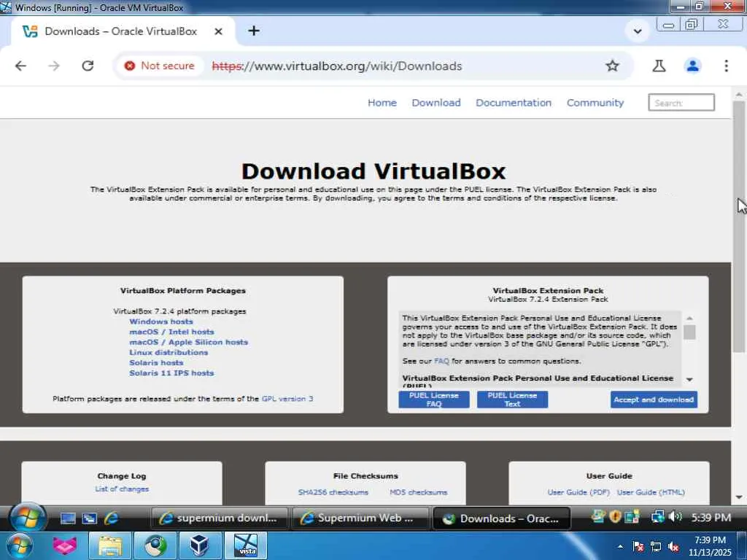Open the Supermium browser on host taskbar
Screen dimensions: 747x560
point(155,545)
